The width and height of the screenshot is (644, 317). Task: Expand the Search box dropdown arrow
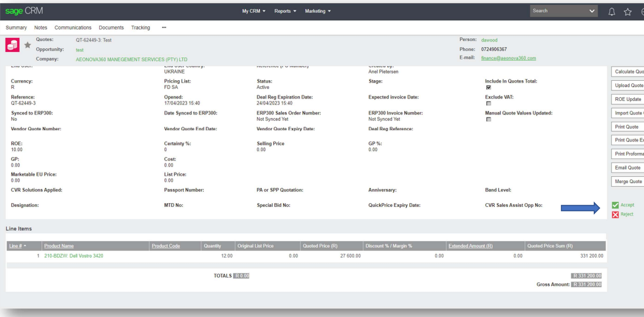(590, 12)
